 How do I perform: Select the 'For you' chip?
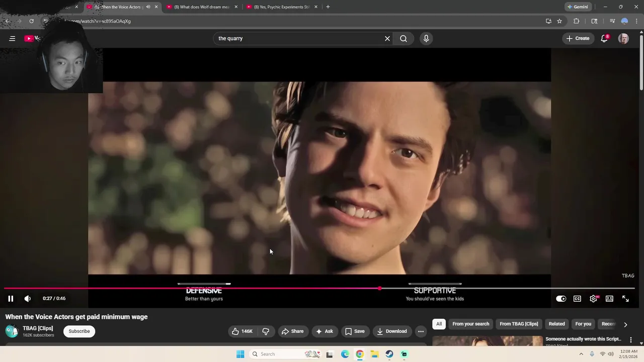583,324
